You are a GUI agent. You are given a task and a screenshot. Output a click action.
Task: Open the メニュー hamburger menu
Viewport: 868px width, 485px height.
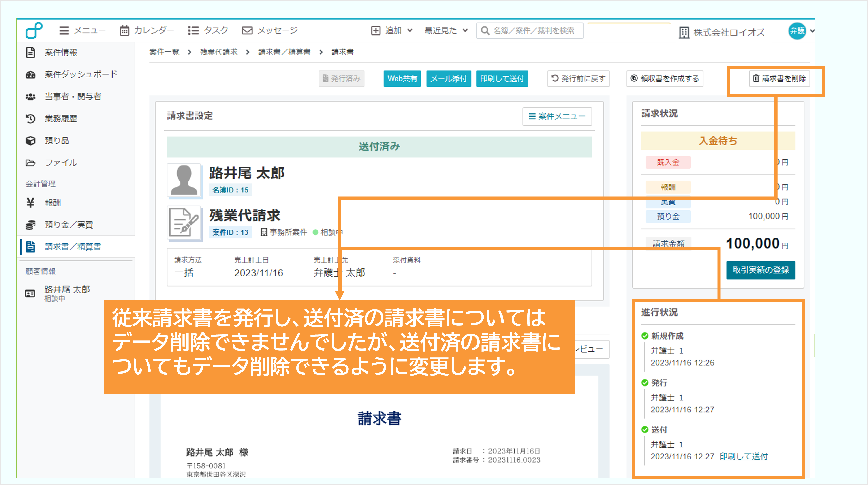click(82, 31)
